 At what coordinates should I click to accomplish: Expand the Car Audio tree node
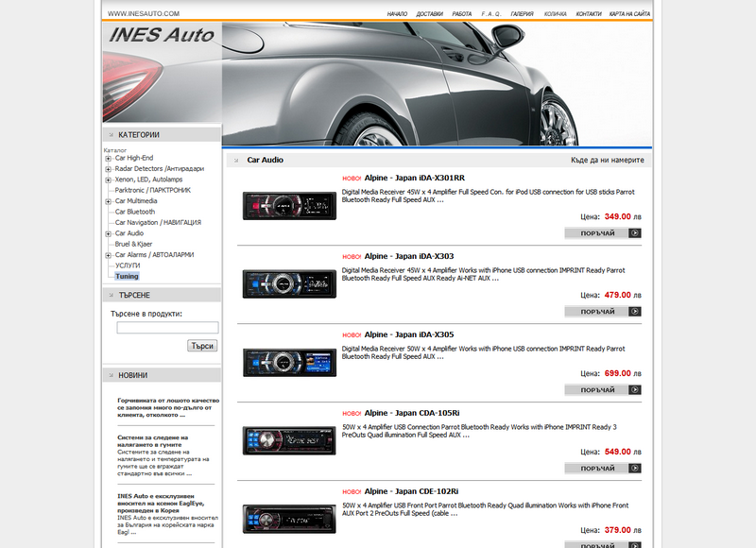click(x=108, y=233)
